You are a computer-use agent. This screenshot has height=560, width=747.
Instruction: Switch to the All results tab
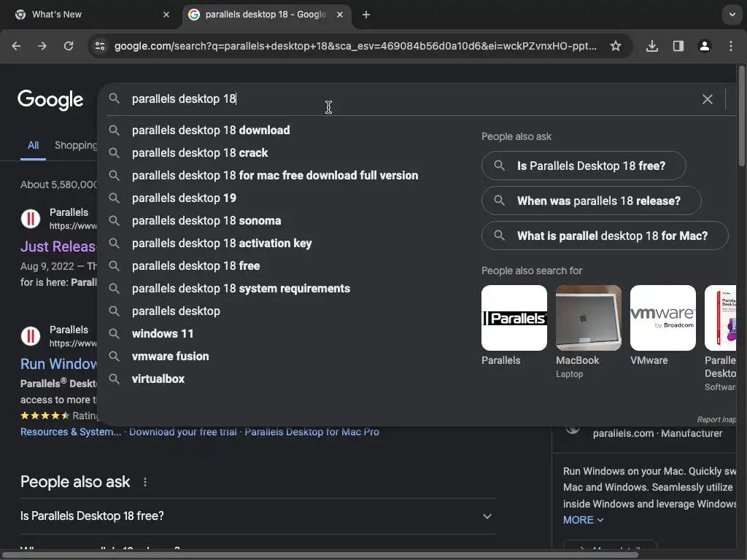(x=33, y=145)
